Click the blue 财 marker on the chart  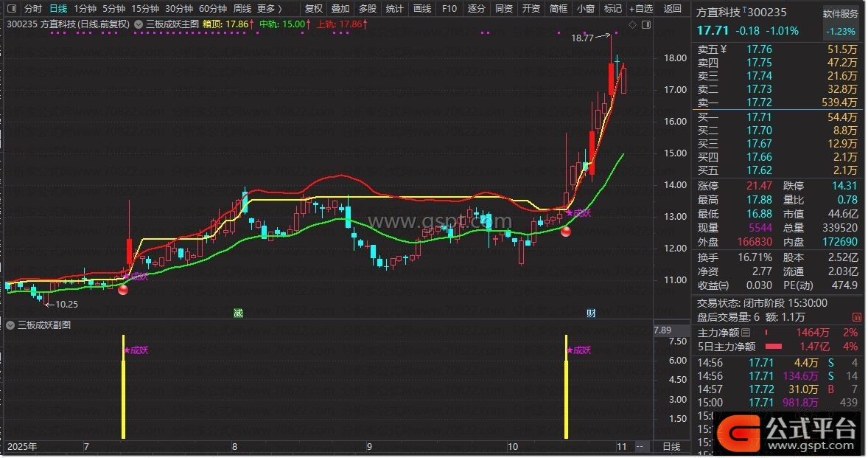coord(591,313)
